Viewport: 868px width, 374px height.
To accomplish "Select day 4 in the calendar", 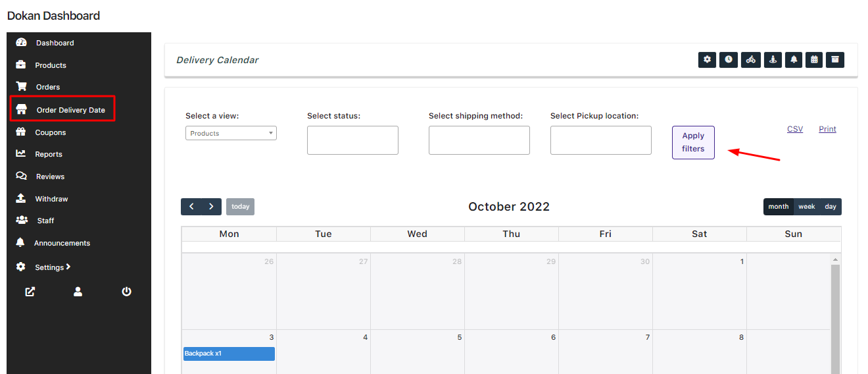I will 366,337.
